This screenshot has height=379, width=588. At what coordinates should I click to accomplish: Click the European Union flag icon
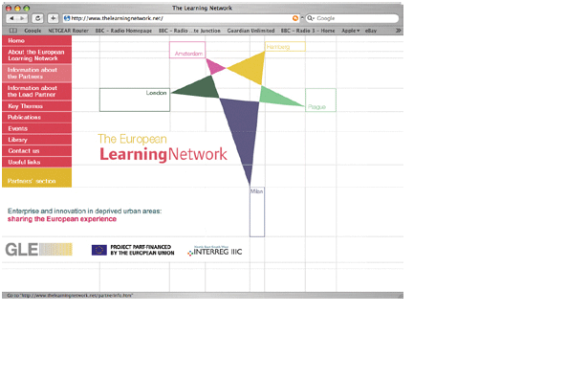coord(99,250)
